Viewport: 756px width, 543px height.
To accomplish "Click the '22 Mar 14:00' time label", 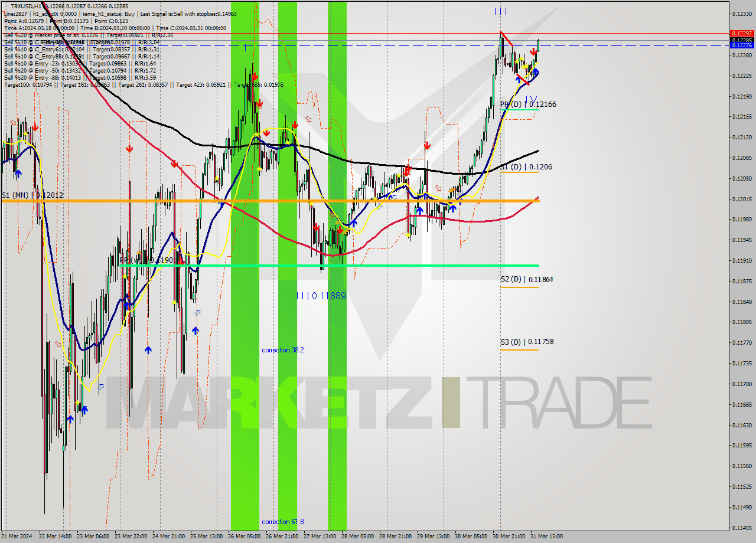I will click(55, 537).
